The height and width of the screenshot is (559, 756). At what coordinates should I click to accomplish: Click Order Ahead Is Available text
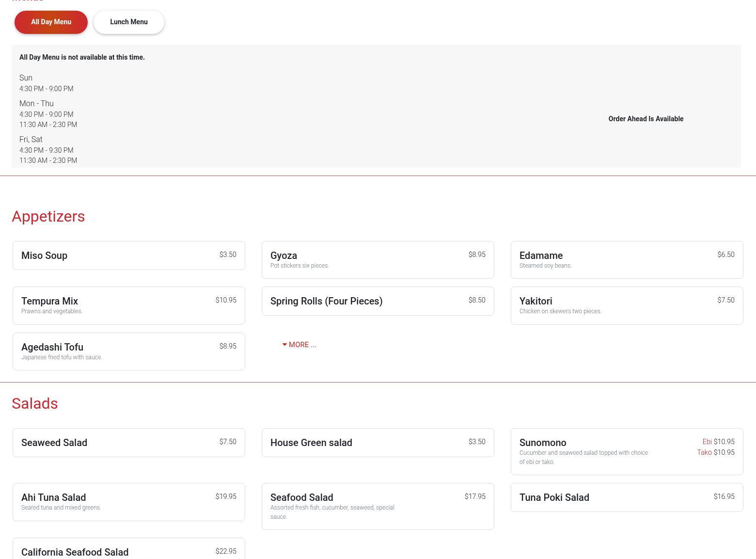click(x=646, y=119)
